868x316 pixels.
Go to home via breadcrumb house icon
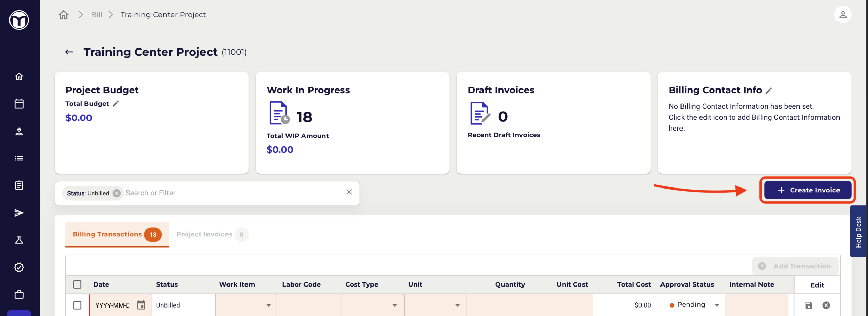(x=64, y=15)
